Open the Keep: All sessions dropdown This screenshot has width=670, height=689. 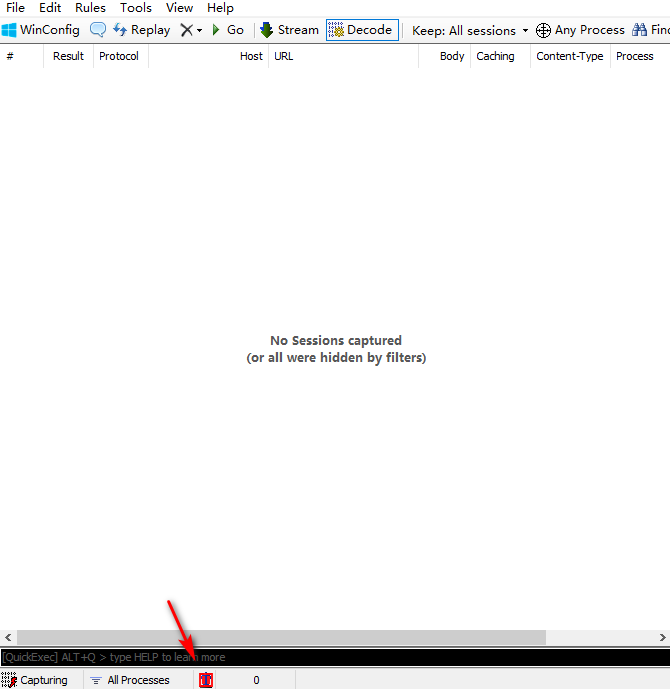click(x=470, y=30)
